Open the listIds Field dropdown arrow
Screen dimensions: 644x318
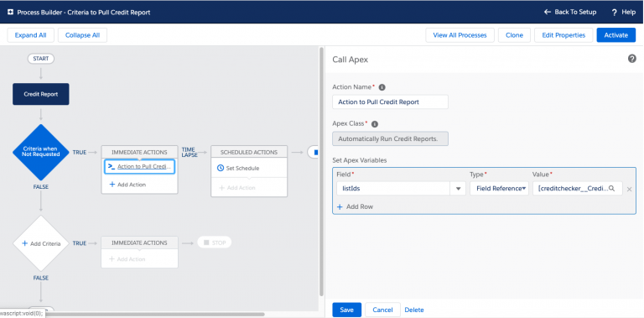(x=458, y=189)
